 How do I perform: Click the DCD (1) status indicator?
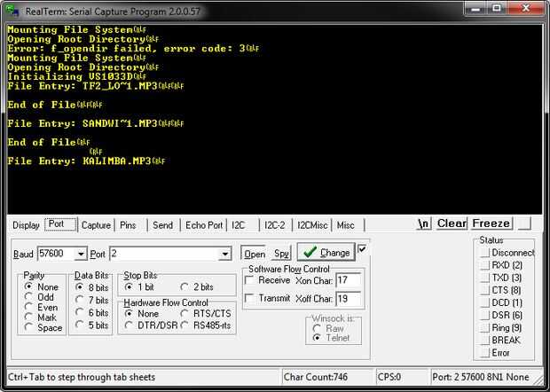[485, 302]
